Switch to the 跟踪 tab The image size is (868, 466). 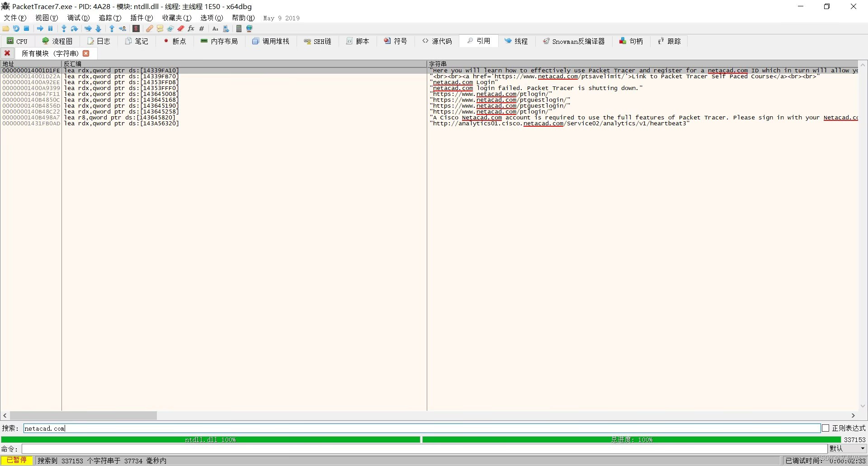click(669, 41)
